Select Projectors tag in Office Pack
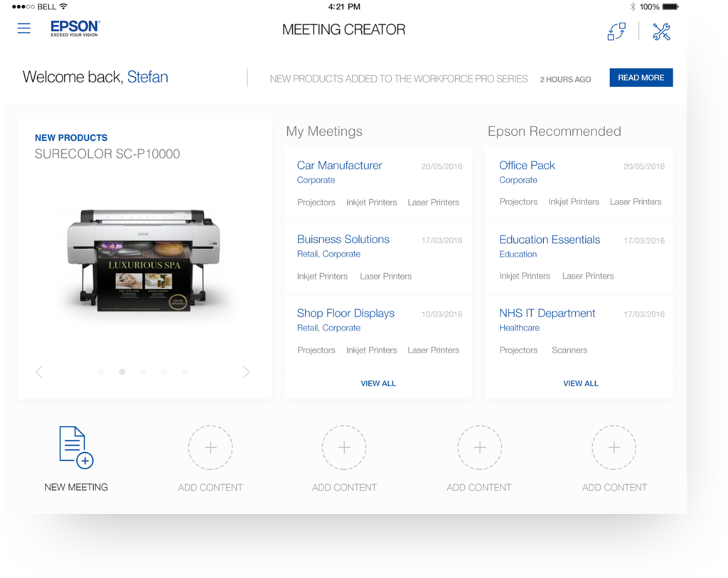728x578 pixels. click(x=518, y=202)
